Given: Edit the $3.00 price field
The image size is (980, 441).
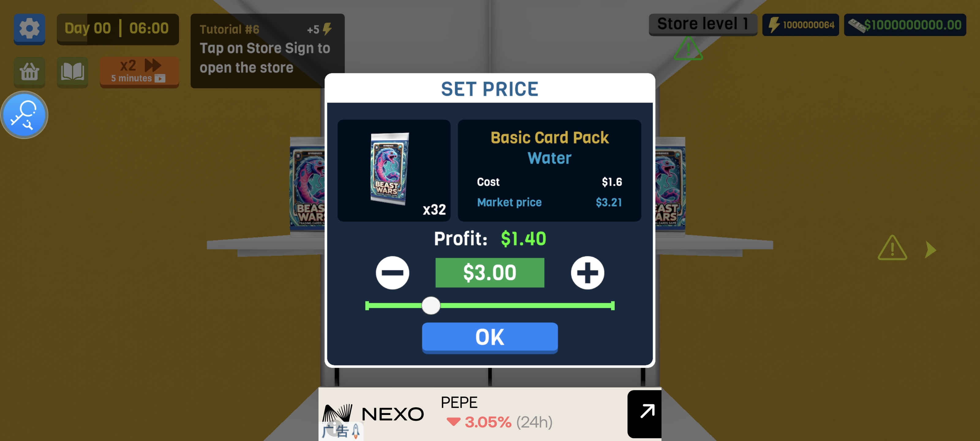Looking at the screenshot, I should coord(490,273).
